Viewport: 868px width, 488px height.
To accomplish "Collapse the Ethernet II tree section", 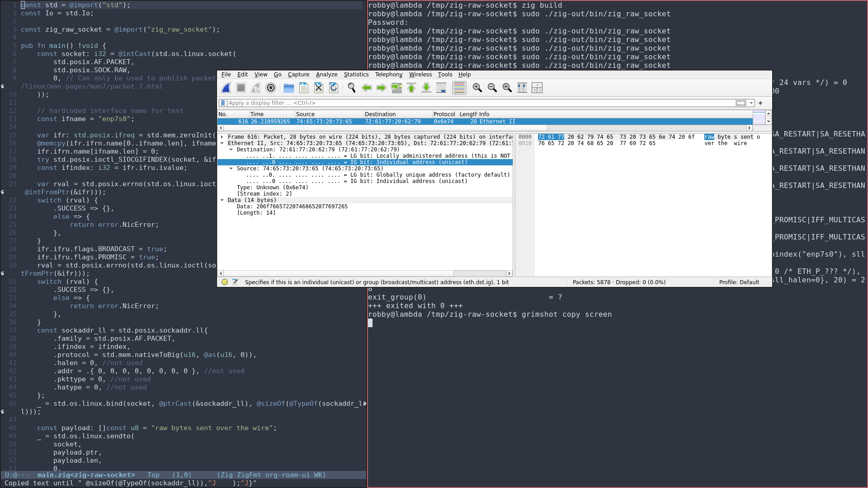I will click(222, 143).
